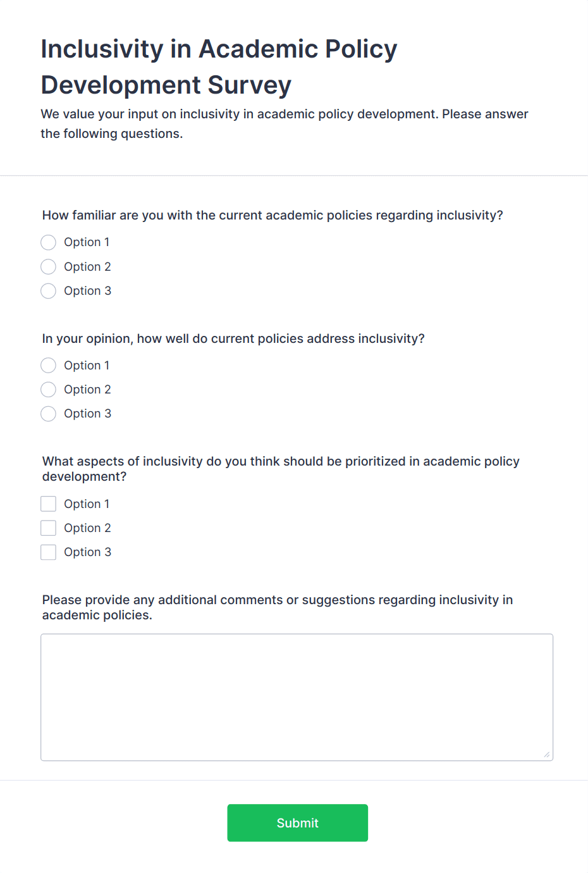This screenshot has height=873, width=588.
Task: Check Option 3 for prioritized inclusivity aspects
Action: (x=48, y=552)
